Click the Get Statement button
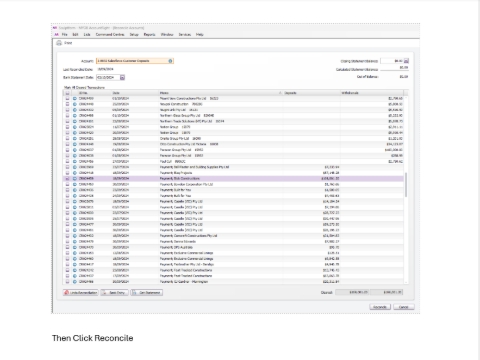The height and width of the screenshot is (360, 480). (x=147, y=293)
